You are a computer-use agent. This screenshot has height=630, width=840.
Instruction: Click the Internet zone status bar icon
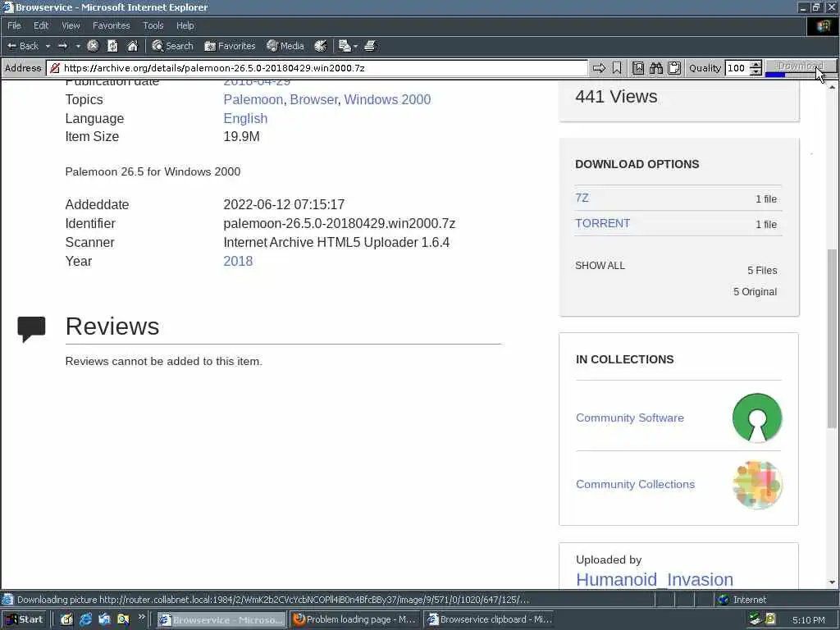pos(724,600)
